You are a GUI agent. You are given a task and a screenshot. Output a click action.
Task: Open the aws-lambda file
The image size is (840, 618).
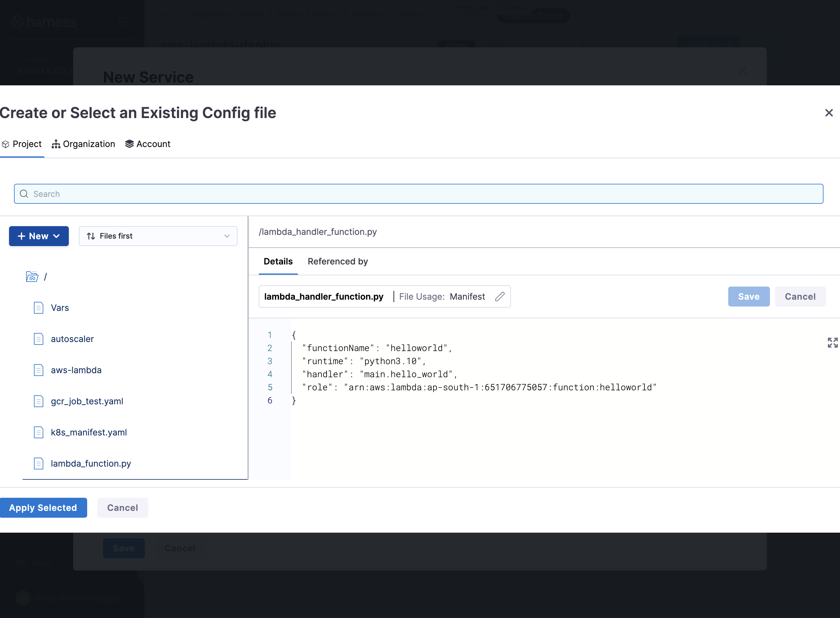[x=76, y=370]
